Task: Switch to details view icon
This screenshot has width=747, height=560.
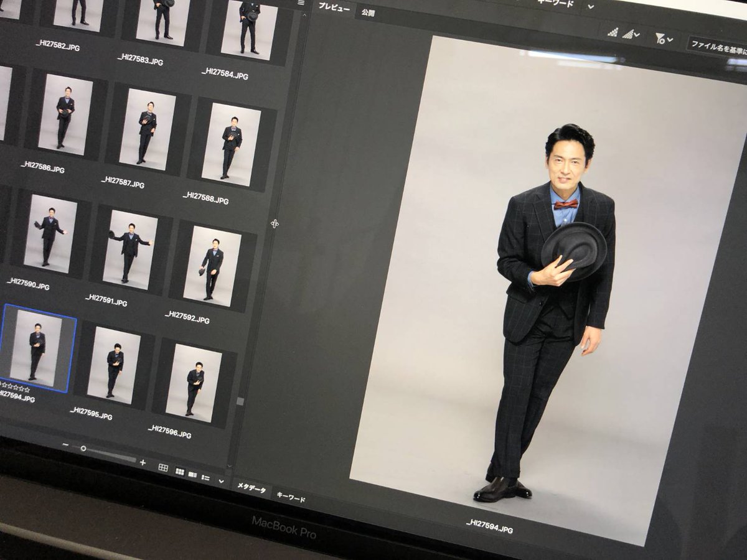Action: pos(192,475)
